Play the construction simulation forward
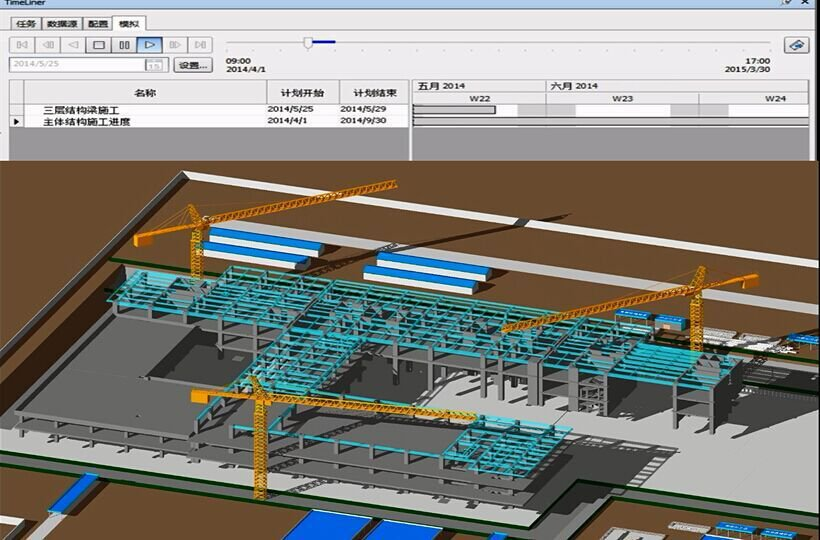The height and width of the screenshot is (540, 820). click(150, 45)
